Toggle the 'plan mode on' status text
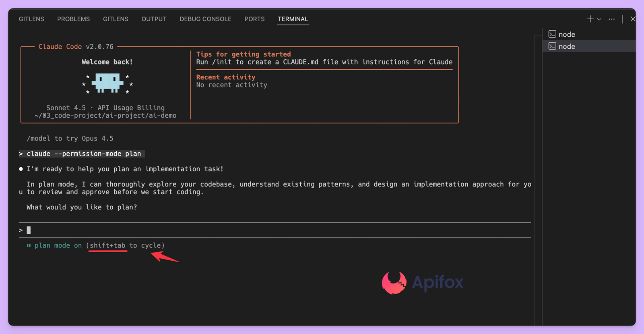Image resolution: width=644 pixels, height=334 pixels. click(58, 245)
